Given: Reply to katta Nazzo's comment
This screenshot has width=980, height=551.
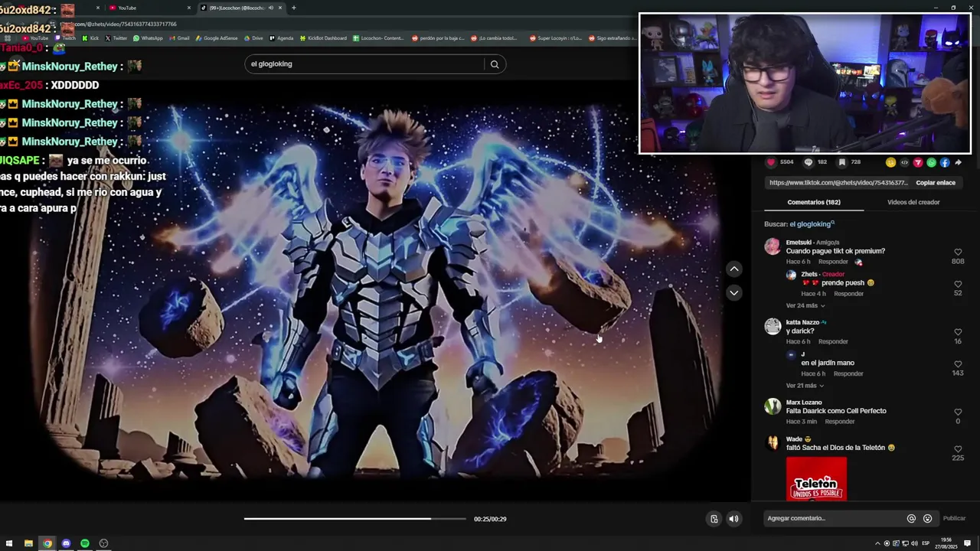Looking at the screenshot, I should tap(833, 341).
